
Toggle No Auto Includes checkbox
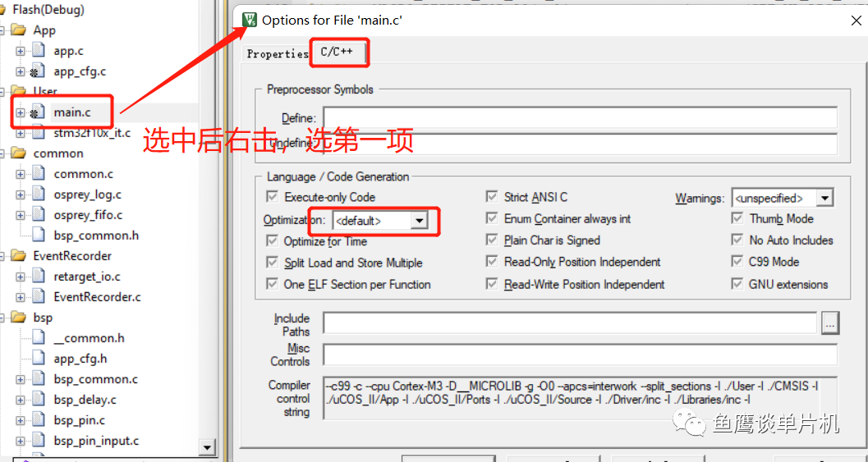737,240
